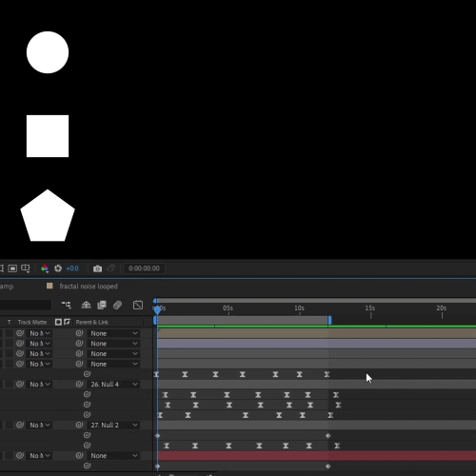Click the parent pick whip beside 26. Null 4
Screen dimensions: 476x476
pyautogui.click(x=79, y=384)
